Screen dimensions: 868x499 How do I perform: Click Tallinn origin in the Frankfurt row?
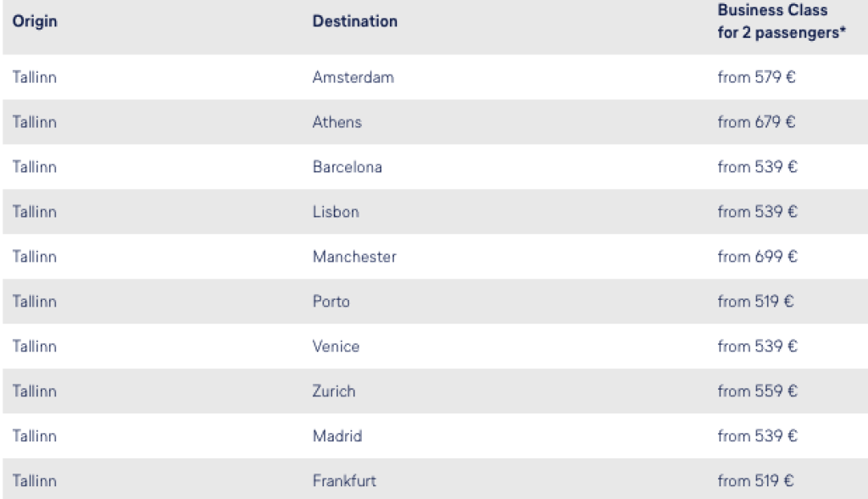pos(35,481)
